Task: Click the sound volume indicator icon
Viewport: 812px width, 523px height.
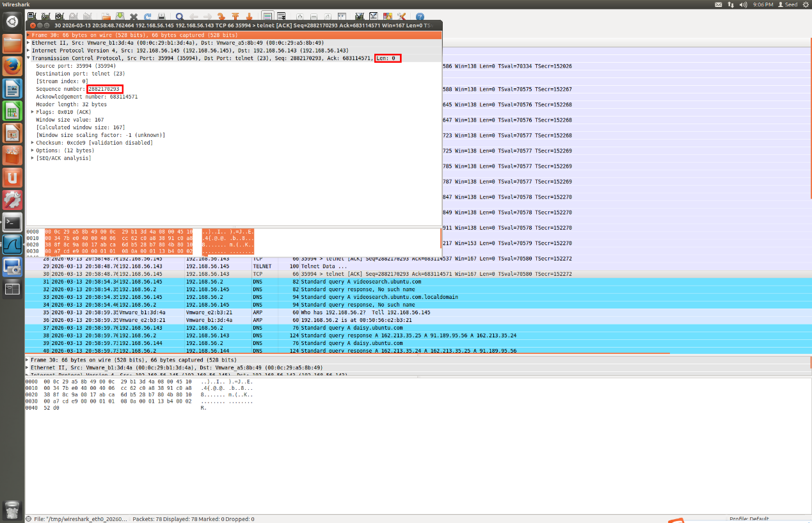Action: click(744, 4)
